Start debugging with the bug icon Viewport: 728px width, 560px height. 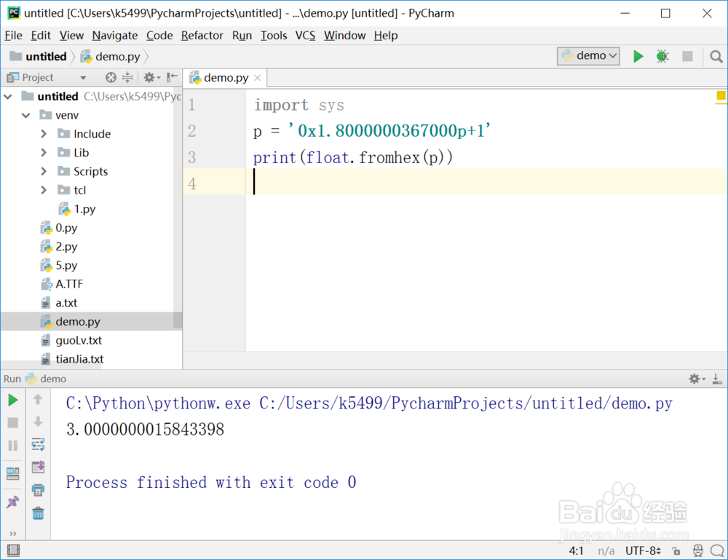(x=662, y=56)
